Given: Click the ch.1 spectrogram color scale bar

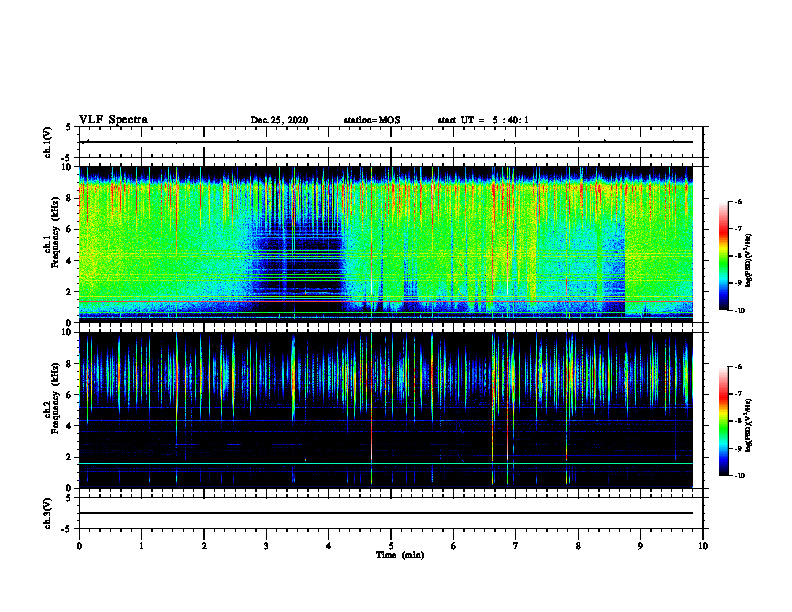Looking at the screenshot, I should [724, 256].
